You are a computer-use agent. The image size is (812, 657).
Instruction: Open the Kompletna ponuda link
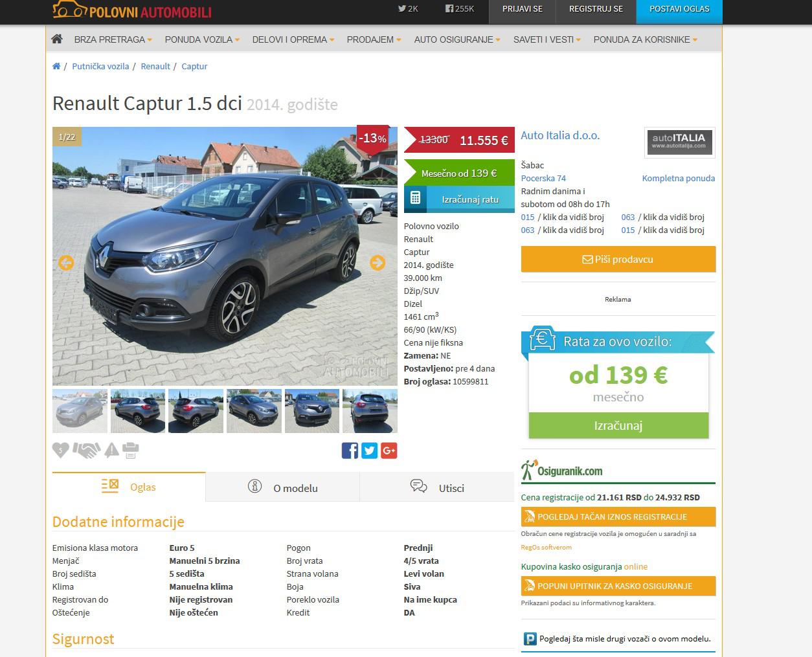(x=679, y=178)
